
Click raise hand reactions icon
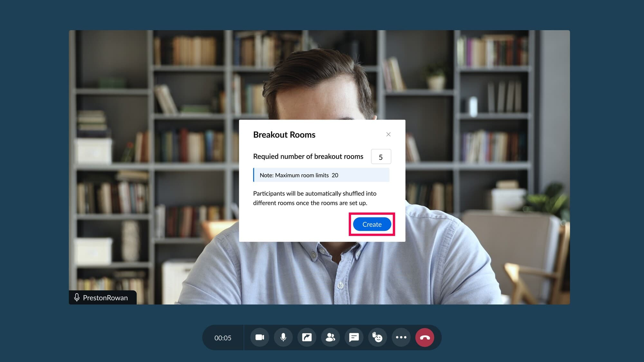point(377,337)
